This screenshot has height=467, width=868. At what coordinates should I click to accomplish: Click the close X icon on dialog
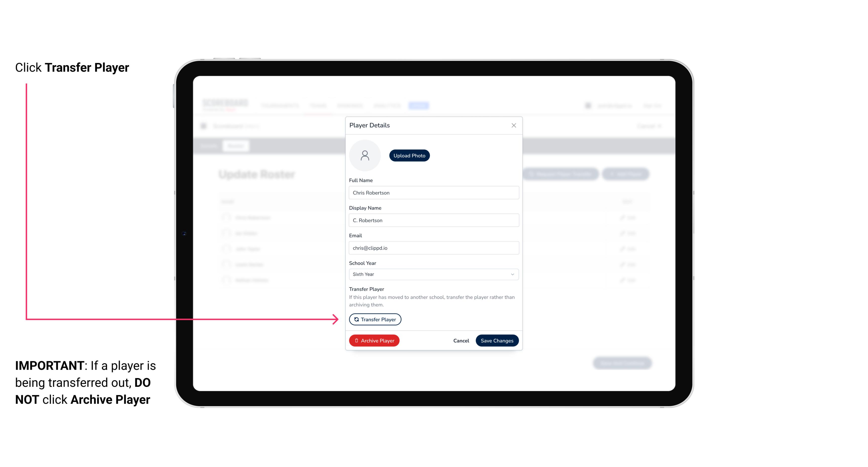click(513, 125)
